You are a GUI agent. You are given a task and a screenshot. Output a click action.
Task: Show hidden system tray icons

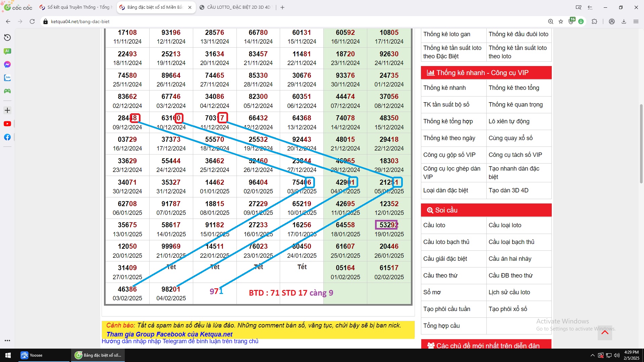click(592, 355)
